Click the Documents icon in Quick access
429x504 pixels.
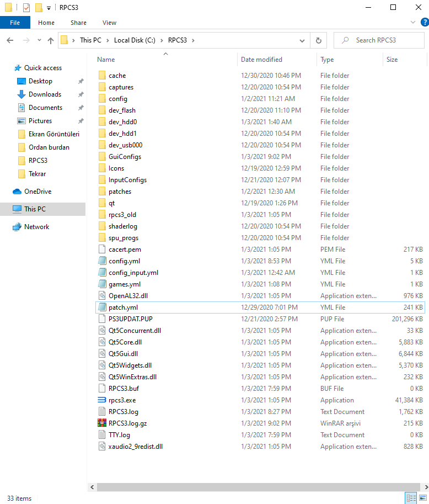coord(22,108)
